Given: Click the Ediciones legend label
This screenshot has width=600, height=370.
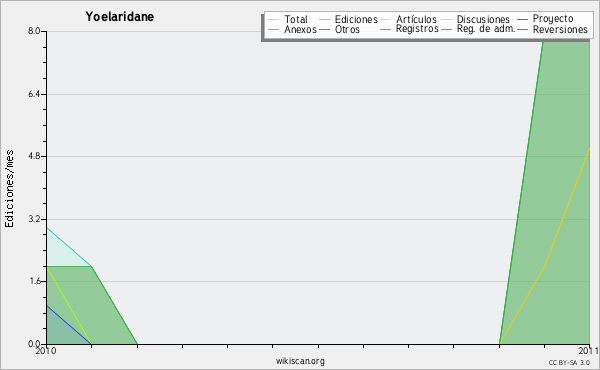Looking at the screenshot, I should (x=356, y=19).
